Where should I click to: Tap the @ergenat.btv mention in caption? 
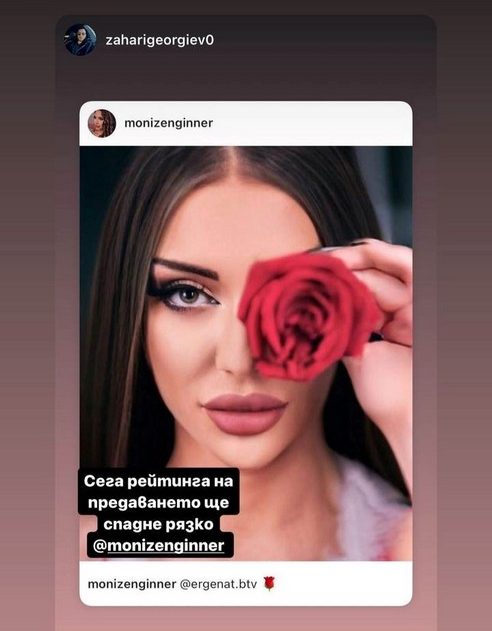pos(218,584)
